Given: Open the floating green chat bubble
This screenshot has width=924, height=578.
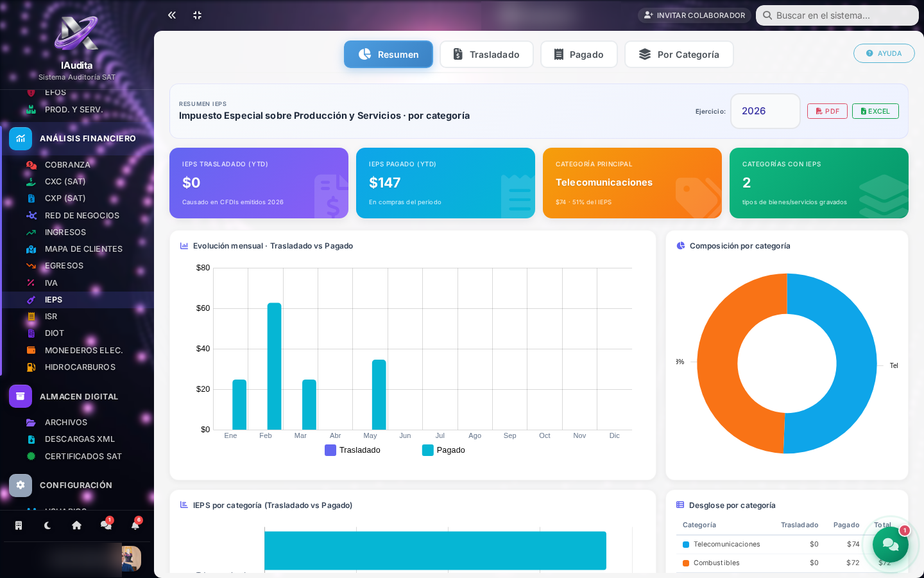Looking at the screenshot, I should (891, 545).
